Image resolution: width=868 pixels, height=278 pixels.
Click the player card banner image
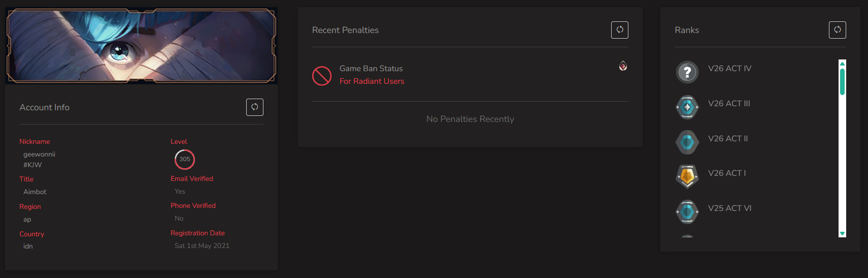pos(141,46)
